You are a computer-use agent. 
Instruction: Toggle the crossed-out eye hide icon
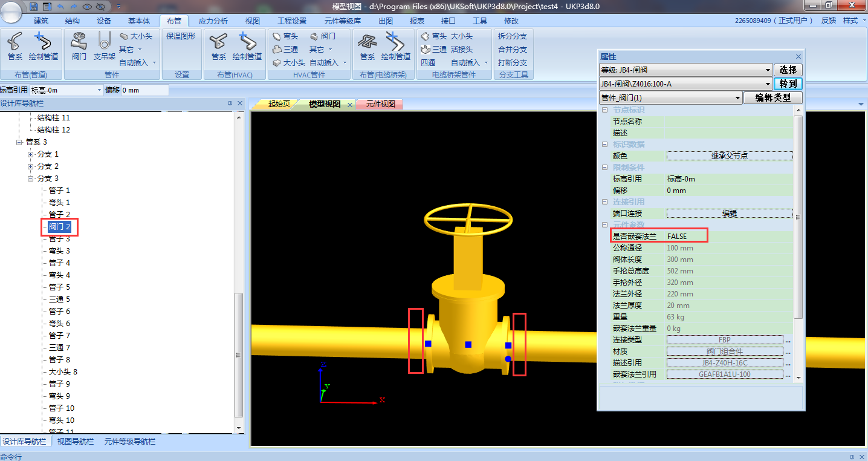tap(100, 6)
